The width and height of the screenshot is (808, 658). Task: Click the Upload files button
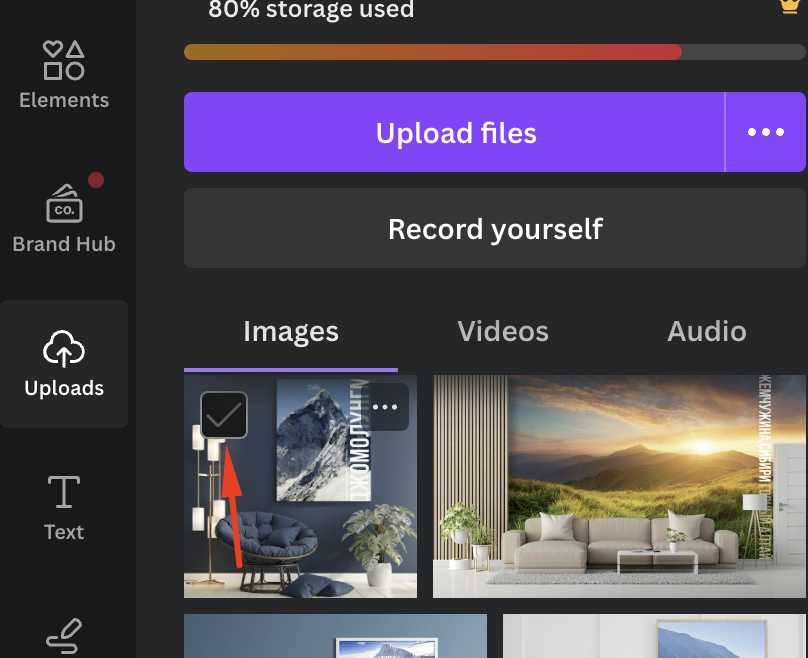coord(456,132)
